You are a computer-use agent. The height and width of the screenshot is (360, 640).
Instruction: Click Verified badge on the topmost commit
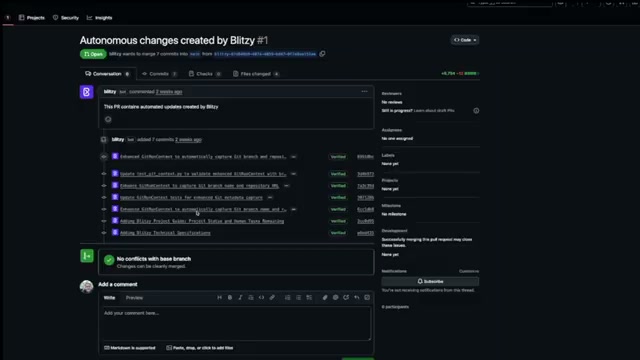(x=338, y=157)
